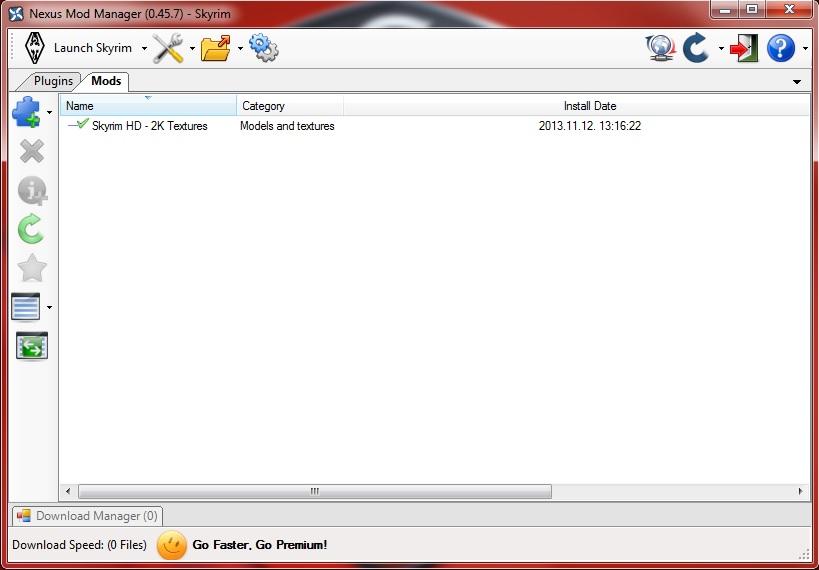Open the Download Manager (0) tab

[87, 516]
